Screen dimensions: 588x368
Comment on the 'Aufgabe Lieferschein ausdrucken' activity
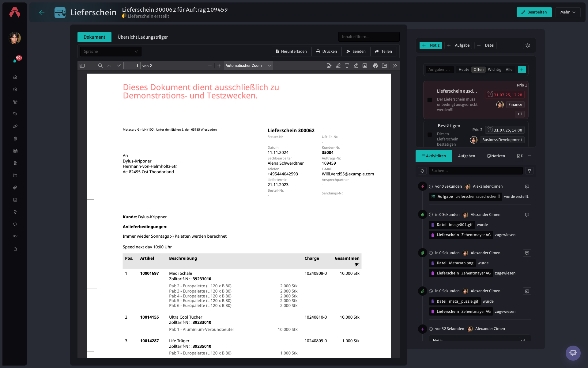(x=527, y=186)
